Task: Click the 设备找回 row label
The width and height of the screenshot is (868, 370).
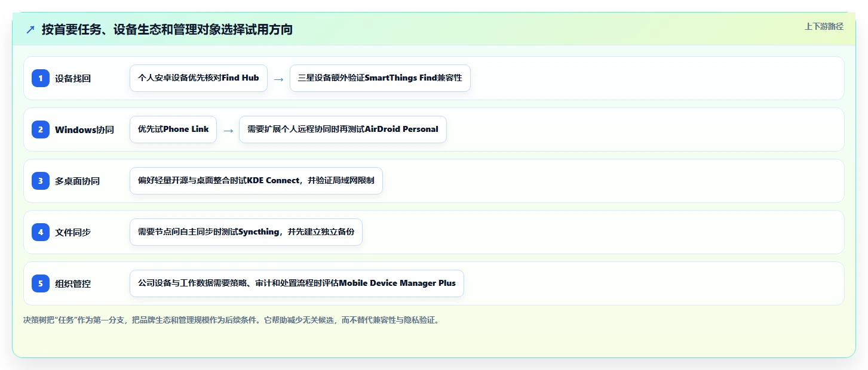Action: 73,79
